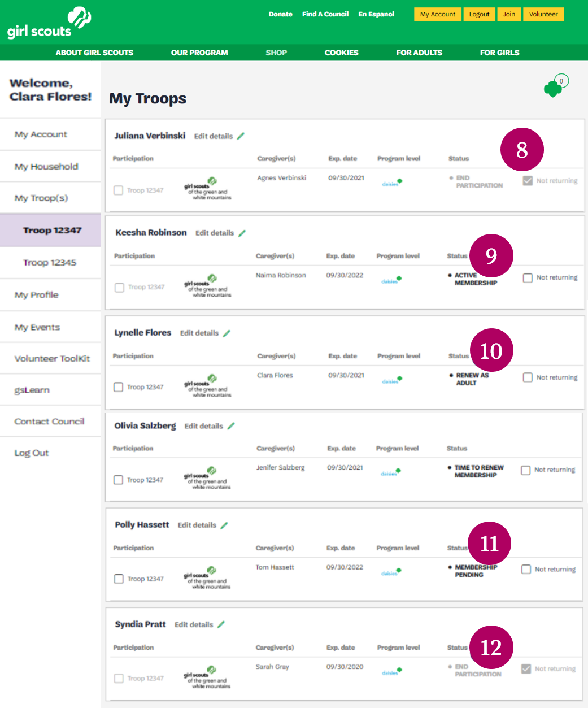Image resolution: width=588 pixels, height=708 pixels.
Task: Click Edit details for Lynelle Flores
Action: (199, 333)
